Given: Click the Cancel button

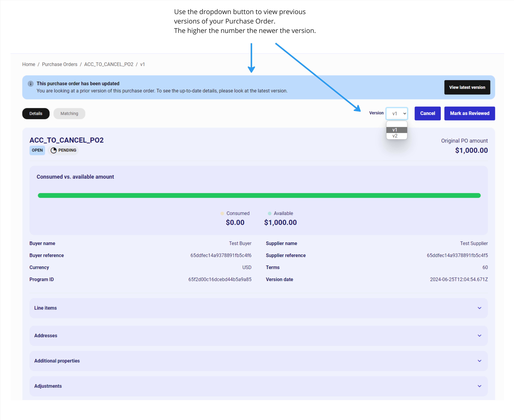Looking at the screenshot, I should 427,113.
